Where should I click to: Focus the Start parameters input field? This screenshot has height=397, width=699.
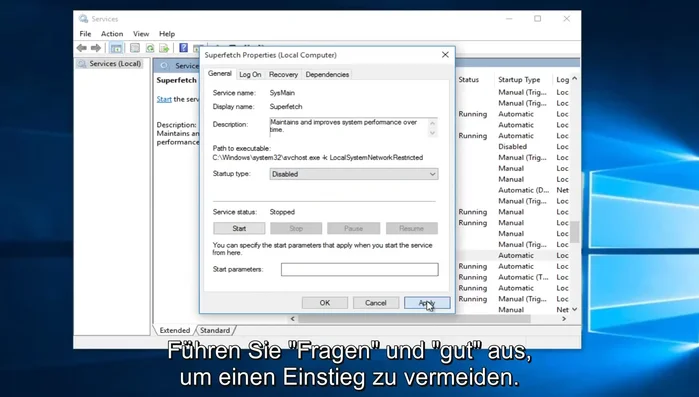pyautogui.click(x=359, y=270)
